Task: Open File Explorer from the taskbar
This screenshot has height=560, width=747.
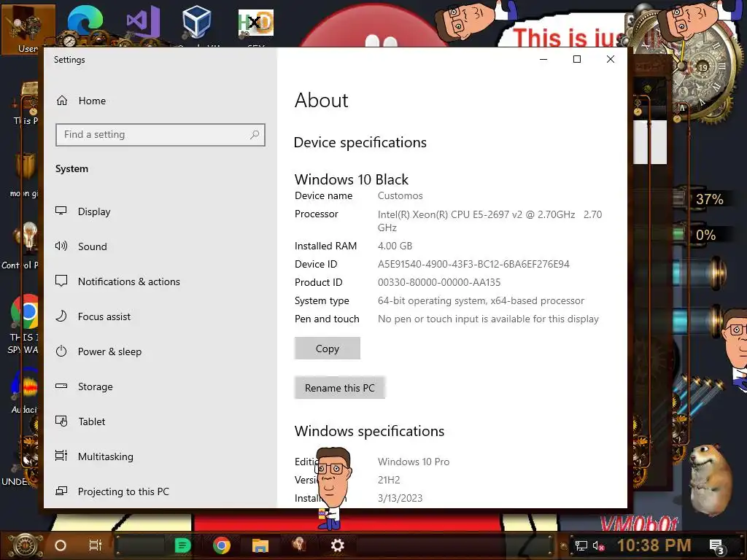Action: (x=260, y=545)
